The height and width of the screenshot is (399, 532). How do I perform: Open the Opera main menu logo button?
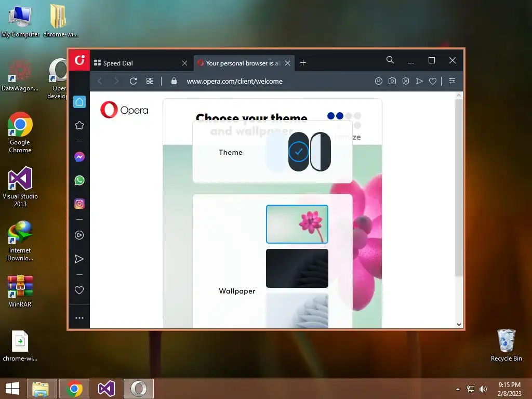coord(79,60)
